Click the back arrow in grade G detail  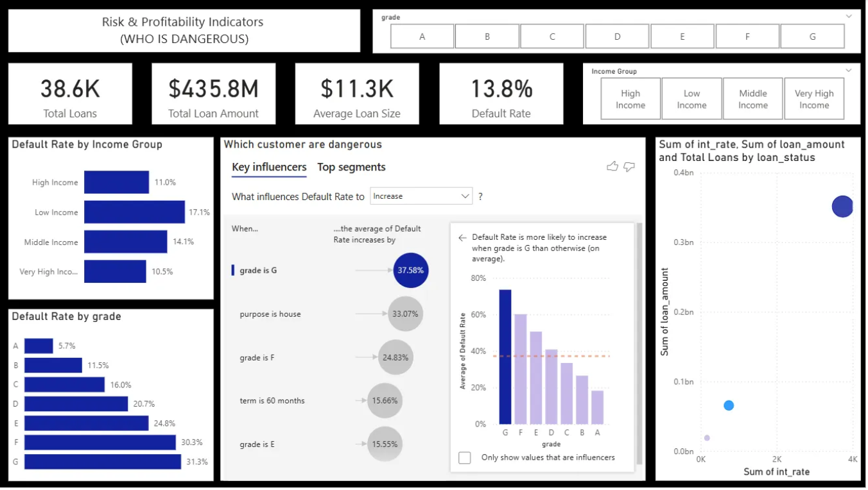[x=462, y=237]
